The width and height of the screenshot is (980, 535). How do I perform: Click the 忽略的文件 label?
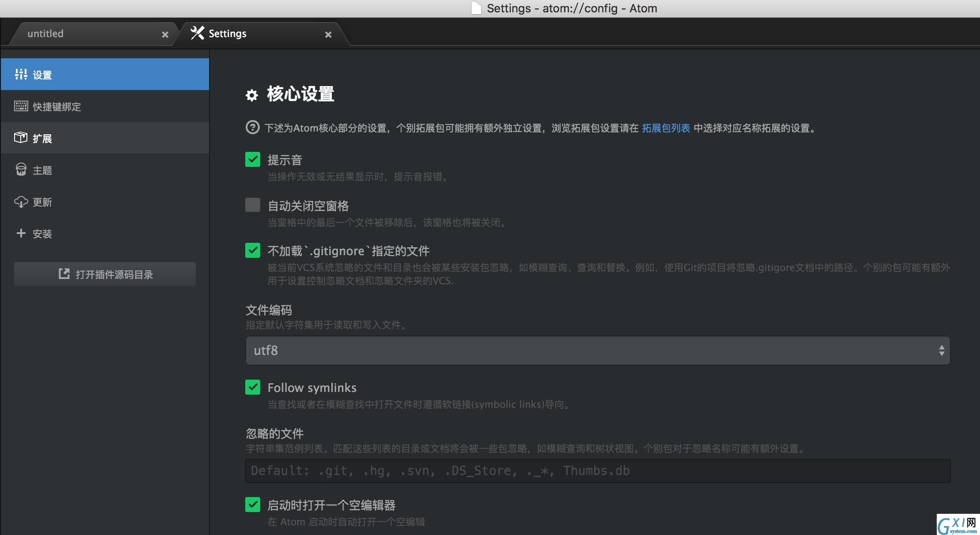click(274, 433)
